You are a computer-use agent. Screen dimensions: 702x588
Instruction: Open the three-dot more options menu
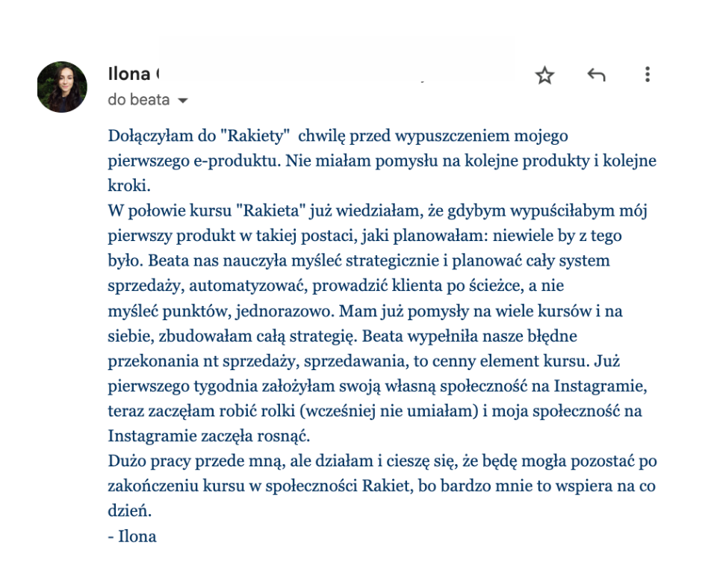tap(647, 75)
